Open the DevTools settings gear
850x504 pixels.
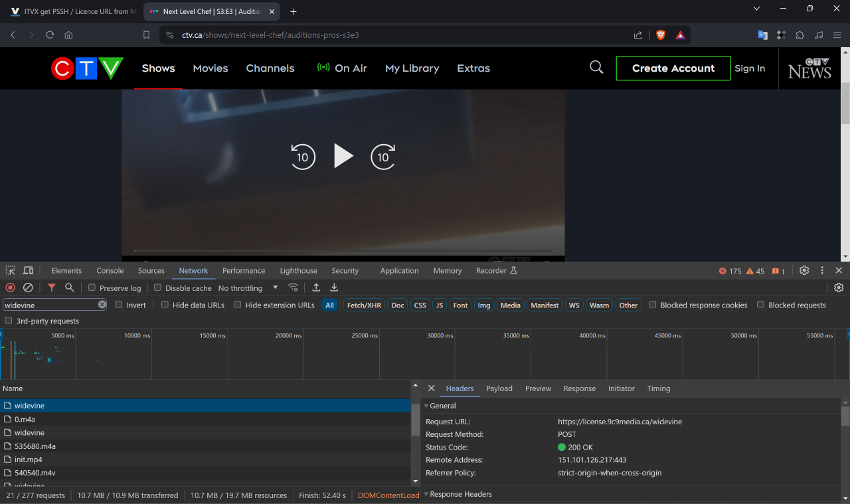[804, 270]
